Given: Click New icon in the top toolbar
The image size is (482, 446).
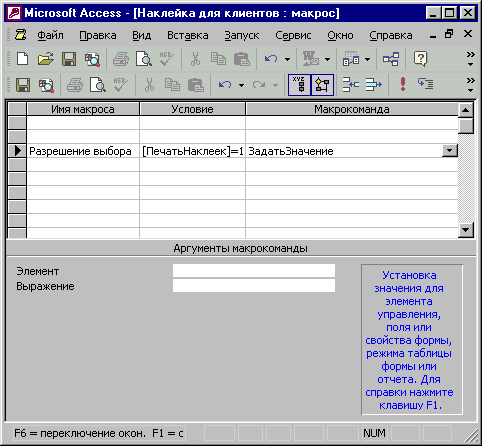Looking at the screenshot, I should pyautogui.click(x=22, y=59).
